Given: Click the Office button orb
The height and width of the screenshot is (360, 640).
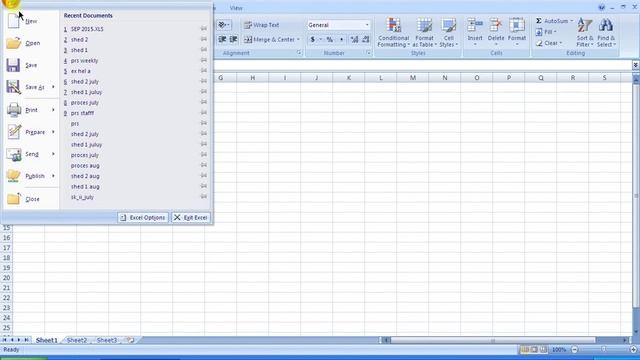Looking at the screenshot, I should tap(11, 3).
